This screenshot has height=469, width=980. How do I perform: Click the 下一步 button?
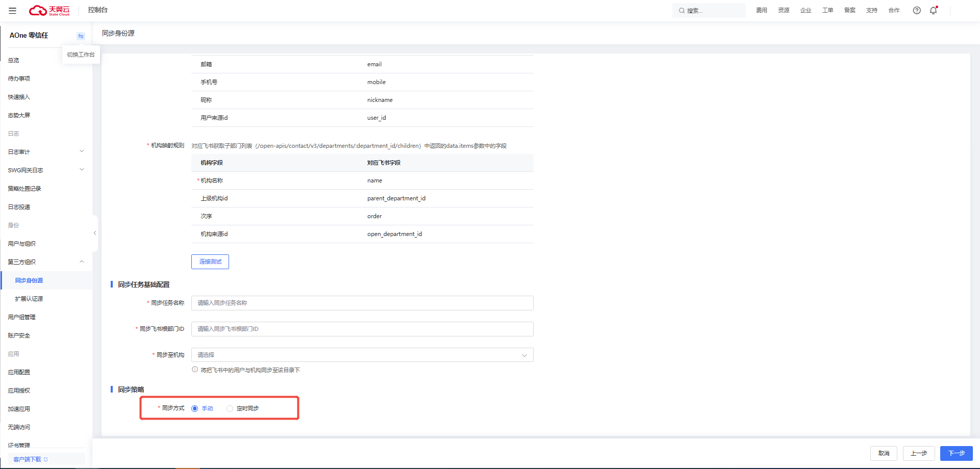[957, 453]
